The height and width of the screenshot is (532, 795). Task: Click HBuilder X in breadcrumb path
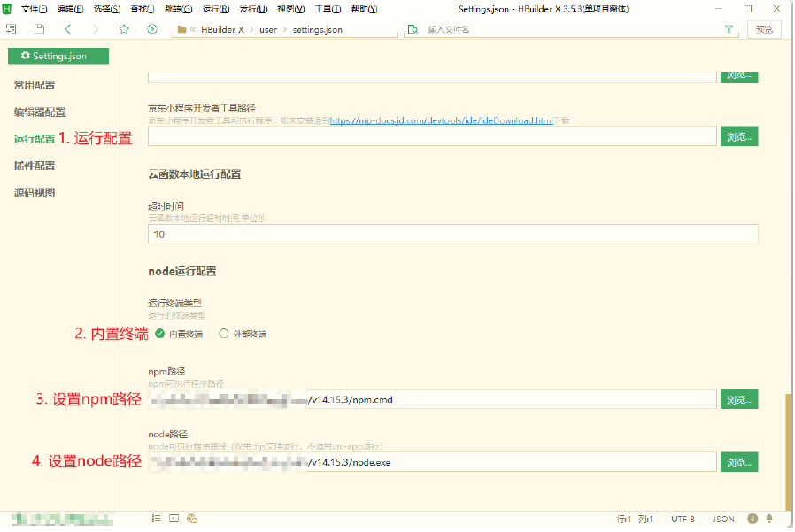(x=222, y=30)
